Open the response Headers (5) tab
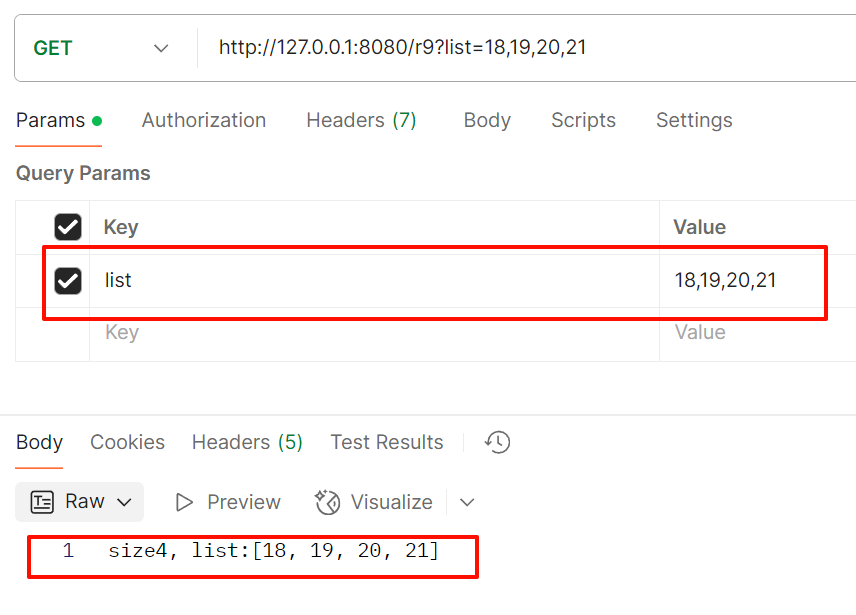 pyautogui.click(x=247, y=442)
